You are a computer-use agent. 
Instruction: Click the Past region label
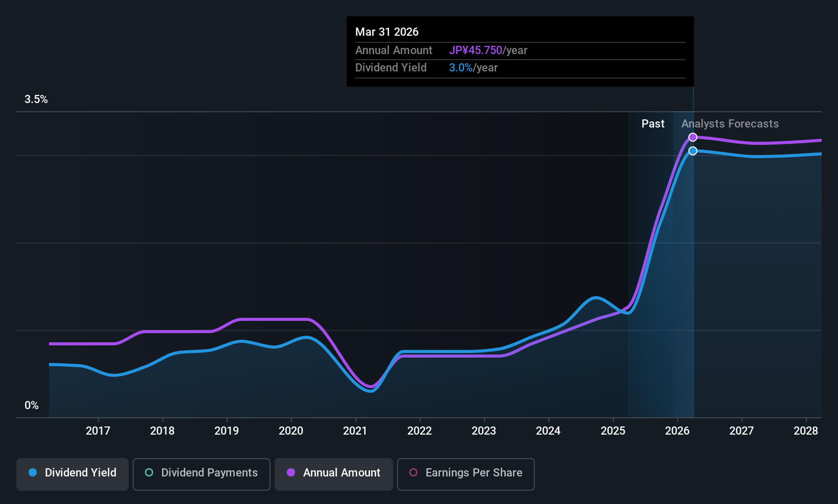[x=653, y=124]
